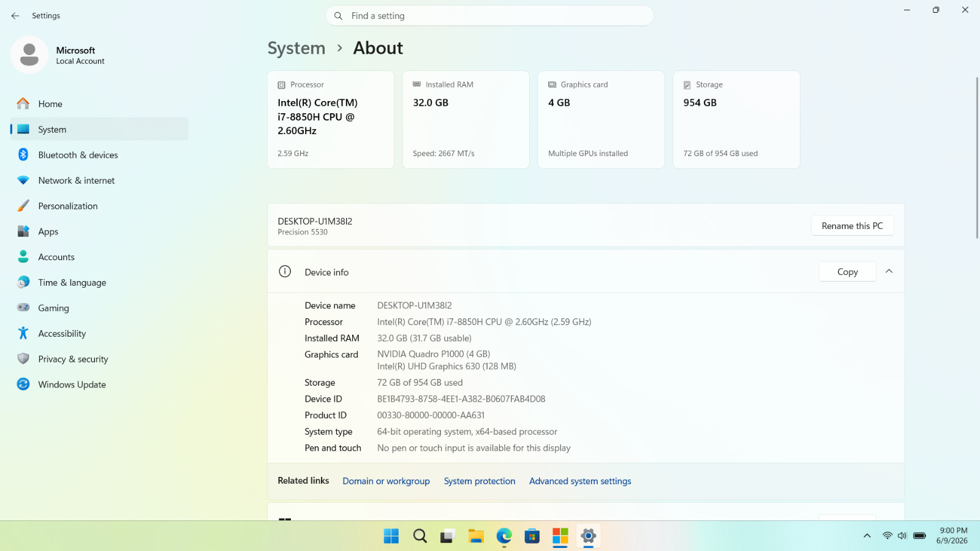Click the search magnifier icon
The width and height of the screenshot is (980, 551).
[338, 16]
